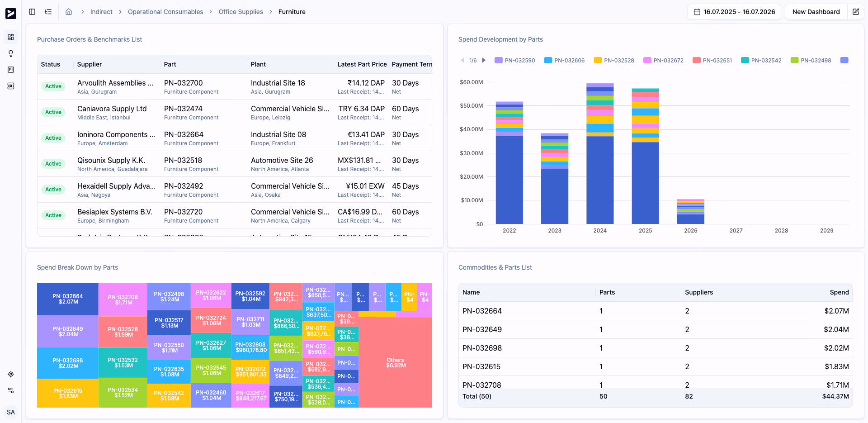Screen dimensions: 868x423
Task: Toggle PN-032651 legend series
Action: pos(712,60)
